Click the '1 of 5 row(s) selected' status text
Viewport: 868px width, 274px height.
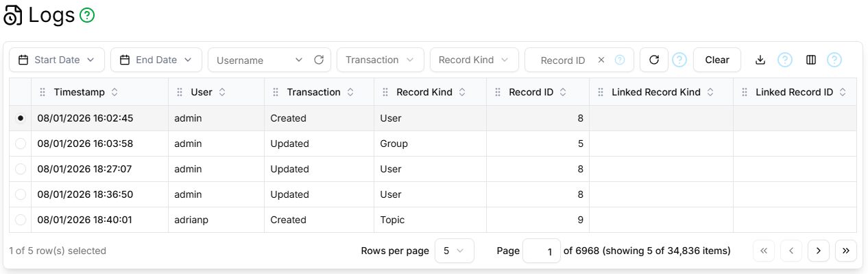pos(58,251)
